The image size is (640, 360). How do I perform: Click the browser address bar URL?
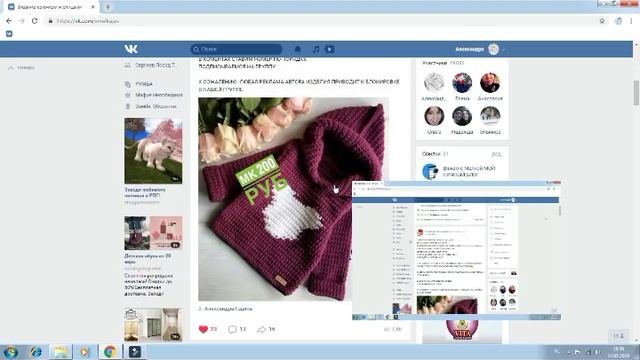point(88,21)
